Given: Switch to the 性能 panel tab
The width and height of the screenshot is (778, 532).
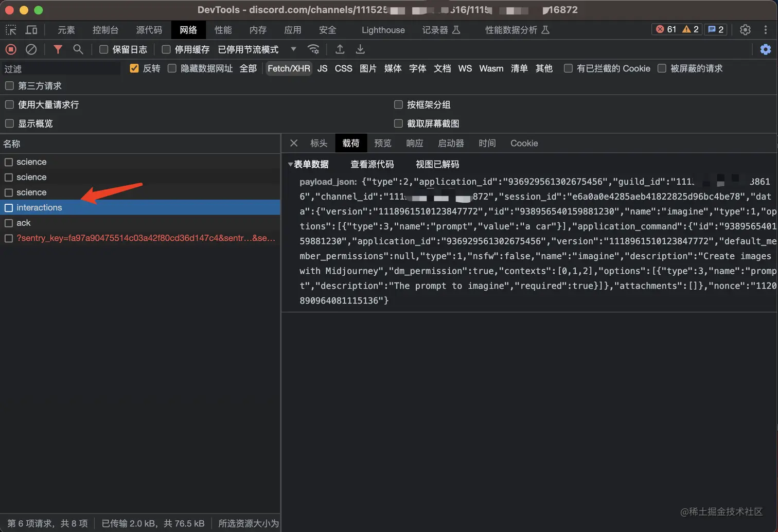Looking at the screenshot, I should click(x=223, y=30).
